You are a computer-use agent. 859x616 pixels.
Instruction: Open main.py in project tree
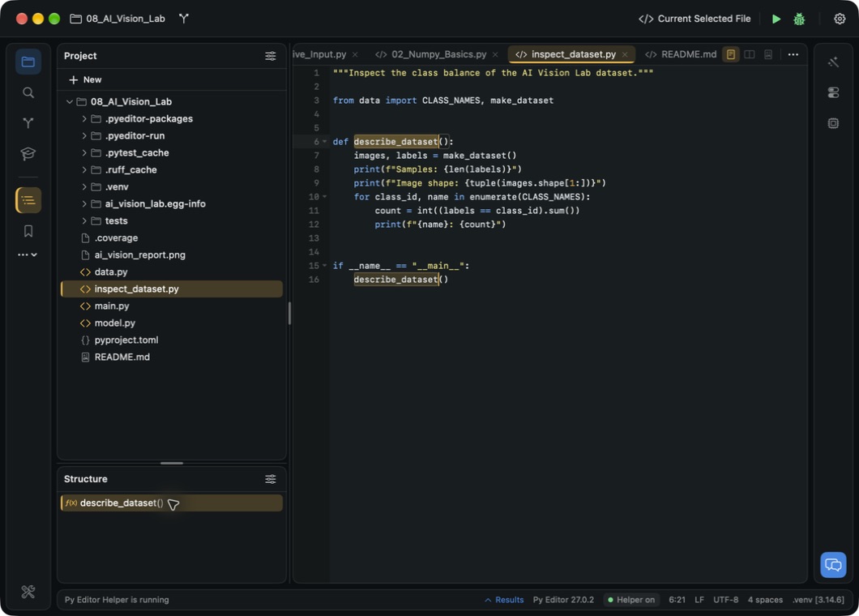tap(172, 306)
